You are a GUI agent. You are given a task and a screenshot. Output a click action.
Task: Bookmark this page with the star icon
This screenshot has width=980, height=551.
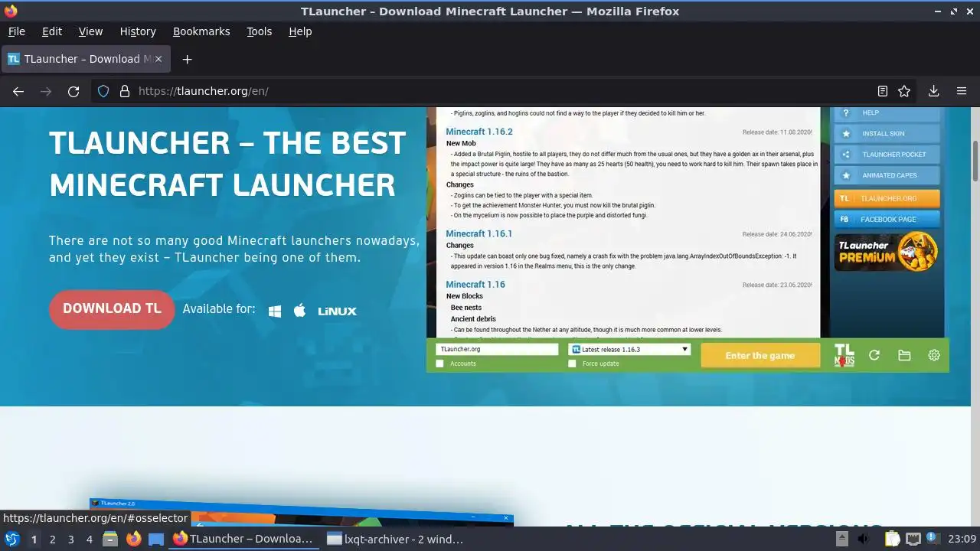click(x=904, y=91)
